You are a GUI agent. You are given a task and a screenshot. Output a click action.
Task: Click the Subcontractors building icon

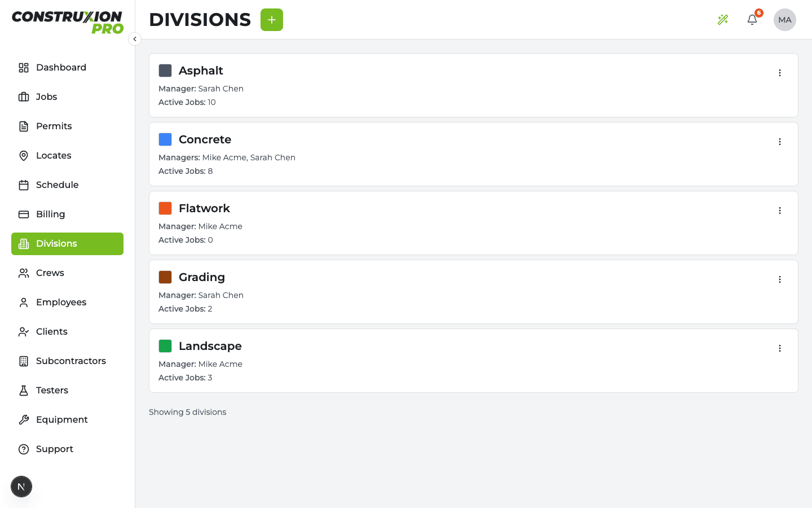[24, 361]
